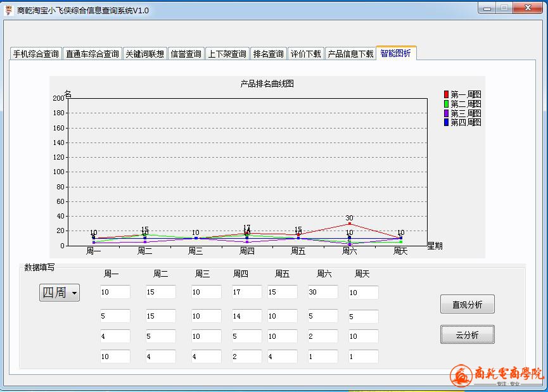Click first-row 周六 field containing 30
The image size is (548, 392).
322,292
